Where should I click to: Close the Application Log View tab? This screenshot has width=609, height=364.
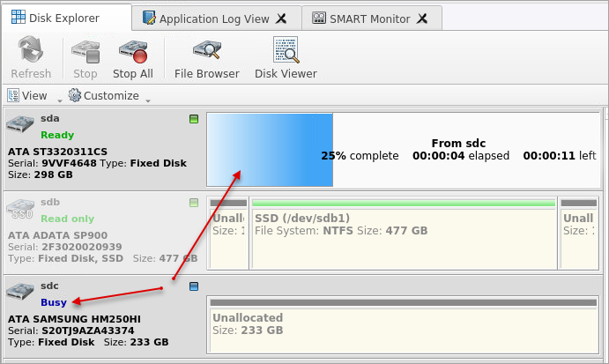click(x=281, y=19)
